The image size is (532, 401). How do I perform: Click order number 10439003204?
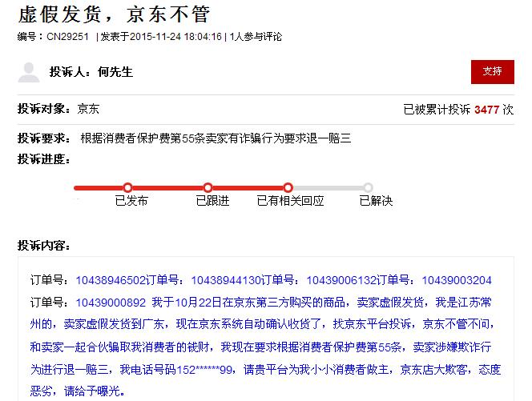click(457, 280)
